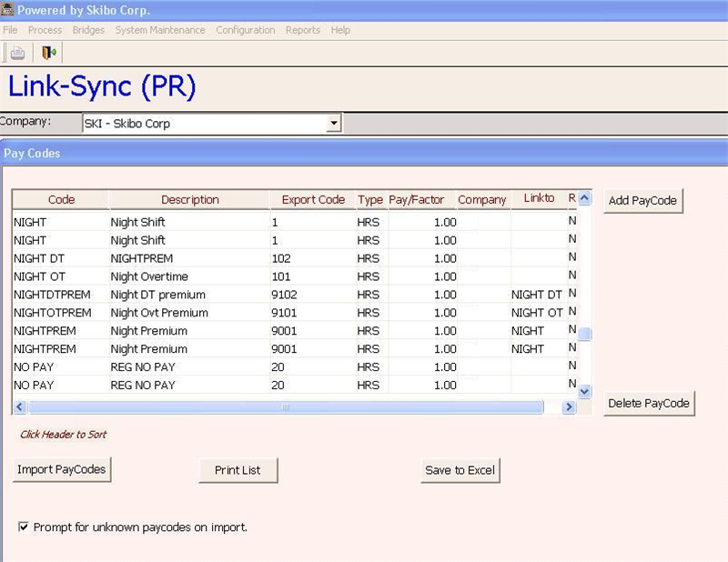
Task: Click the application icon in title bar
Action: pos(7,9)
